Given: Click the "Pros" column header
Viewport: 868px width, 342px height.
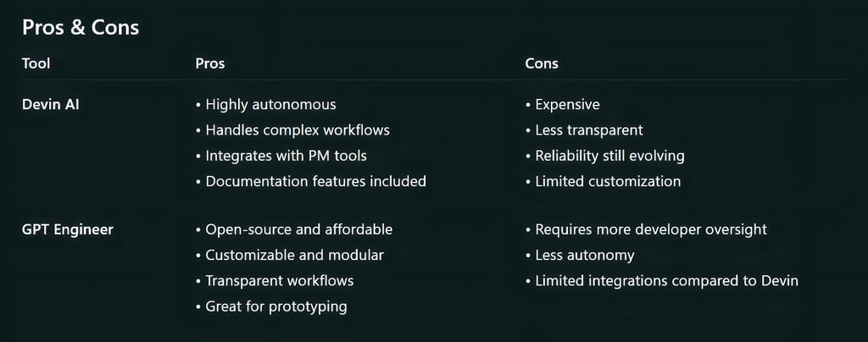Looking at the screenshot, I should tap(209, 63).
